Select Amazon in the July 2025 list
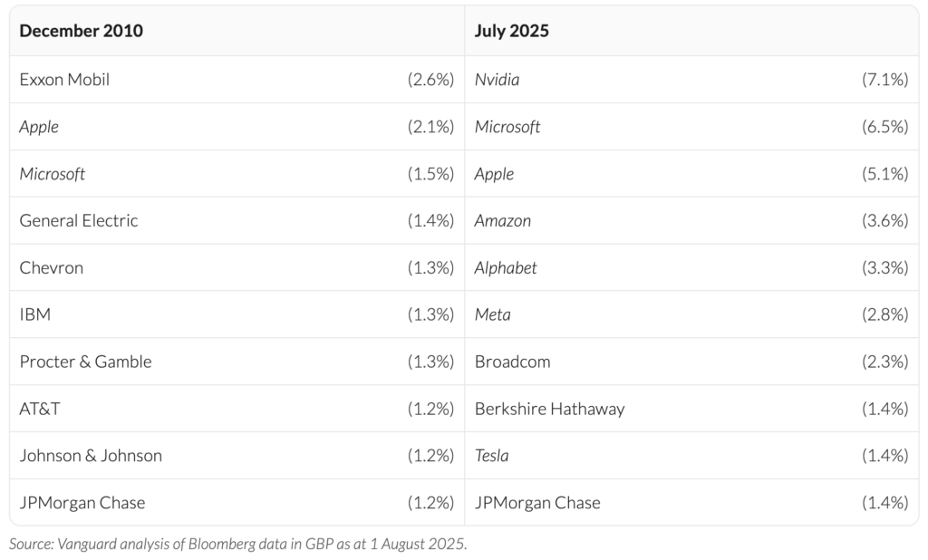928x560 pixels. (x=503, y=220)
